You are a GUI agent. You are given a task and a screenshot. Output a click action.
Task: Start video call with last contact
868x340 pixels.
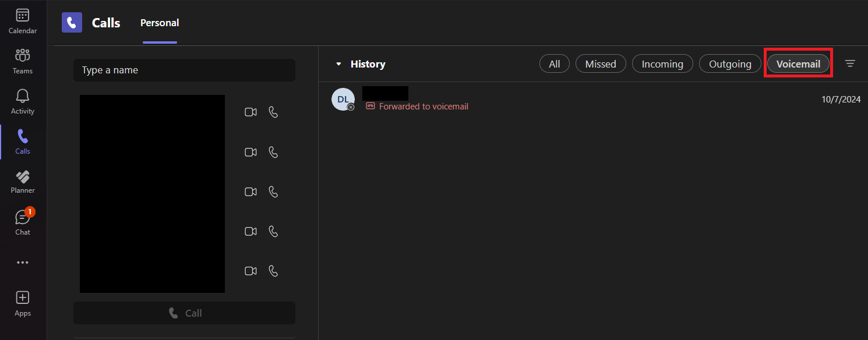(x=250, y=271)
